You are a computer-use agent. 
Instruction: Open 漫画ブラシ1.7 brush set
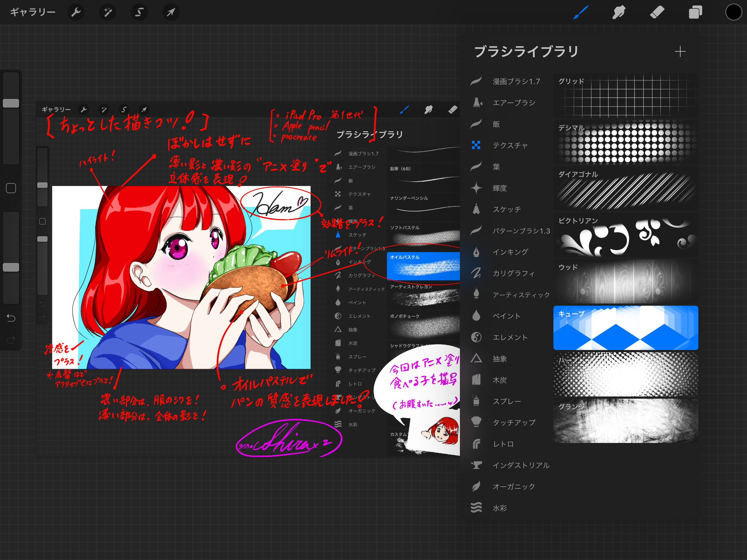510,81
